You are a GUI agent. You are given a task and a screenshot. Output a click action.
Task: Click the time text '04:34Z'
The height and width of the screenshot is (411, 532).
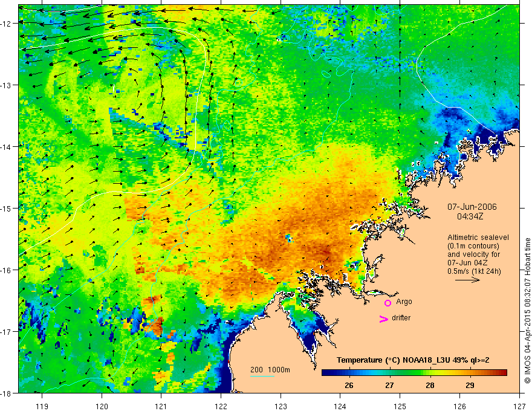[x=470, y=216]
